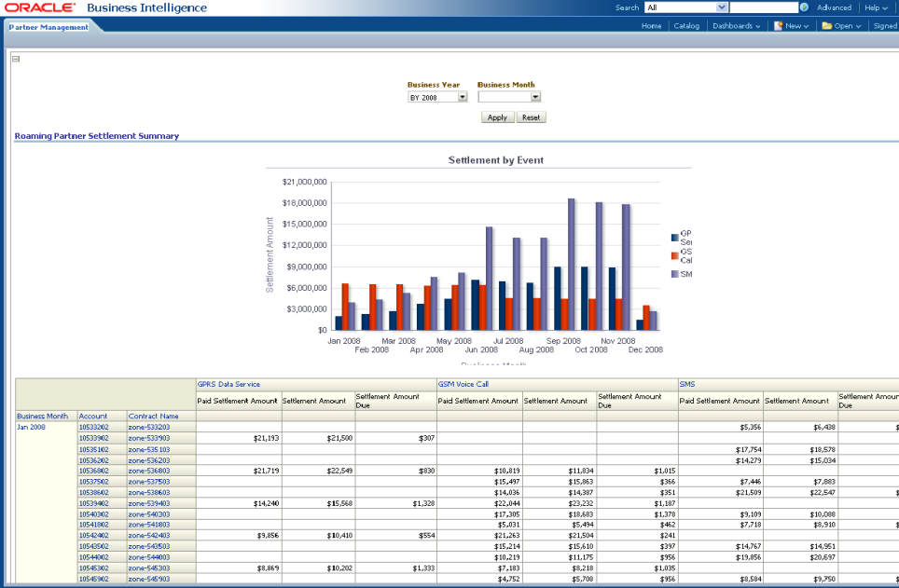Open contract zone-537503
The image size is (899, 588).
point(149,482)
